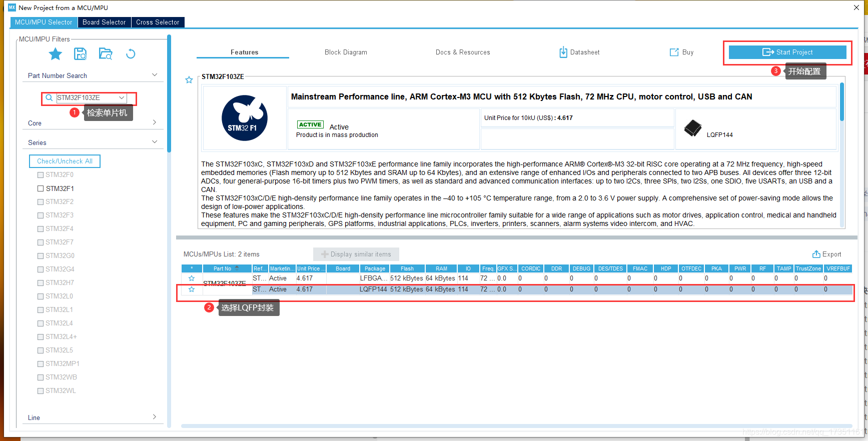Click the Board column header
868x441 pixels.
click(343, 268)
